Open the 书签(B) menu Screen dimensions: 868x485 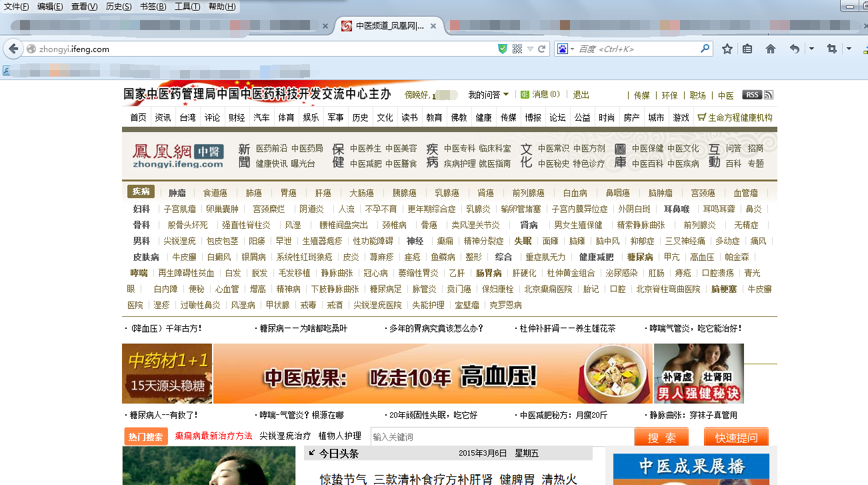(153, 7)
